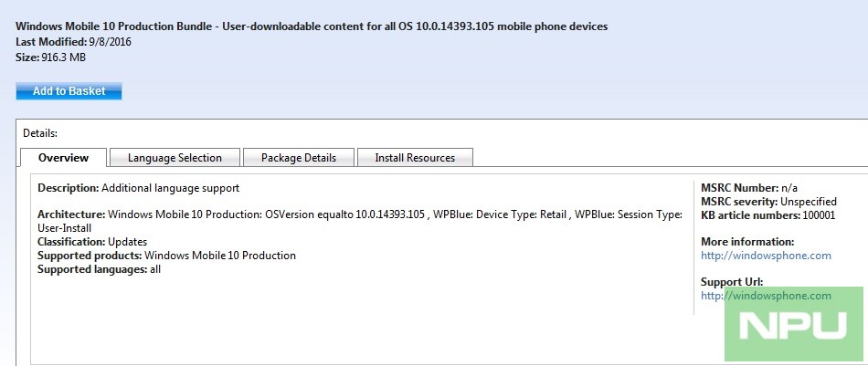Follow the Support Url windowsphone.com link
Image resolution: width=868 pixels, height=366 pixels.
(766, 296)
